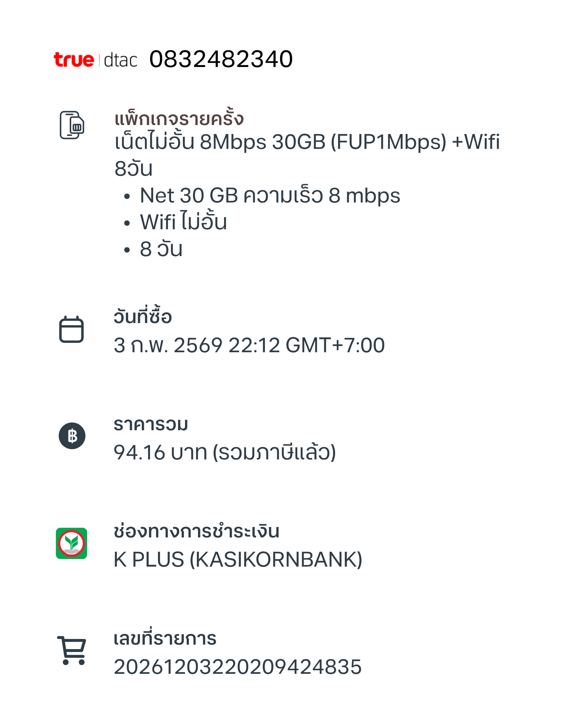Click the dtac logo
The height and width of the screenshot is (728, 581).
(121, 60)
